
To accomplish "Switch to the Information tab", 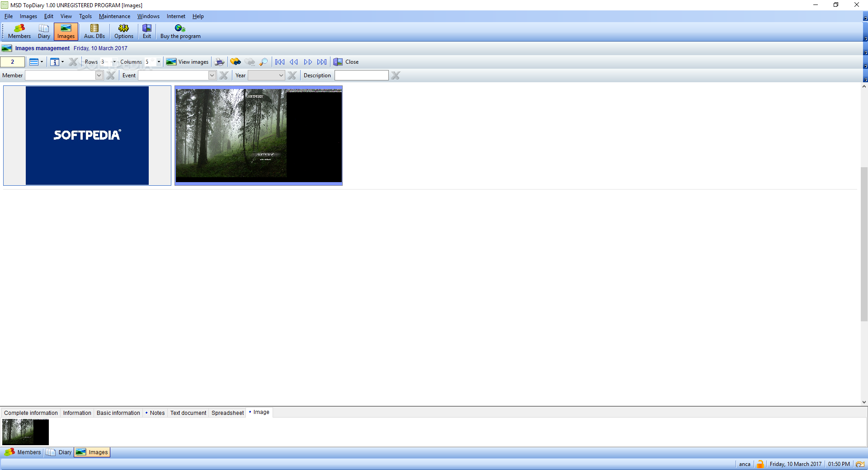I will (x=77, y=413).
